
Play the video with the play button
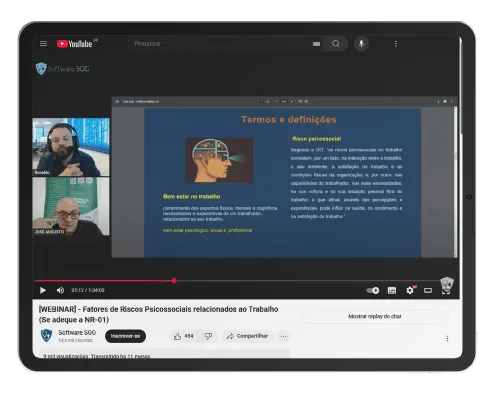[43, 290]
